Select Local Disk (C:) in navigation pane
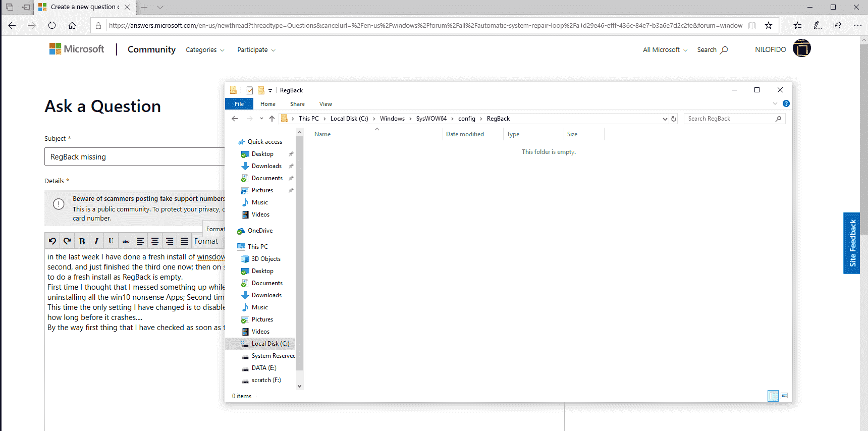 (x=260, y=344)
